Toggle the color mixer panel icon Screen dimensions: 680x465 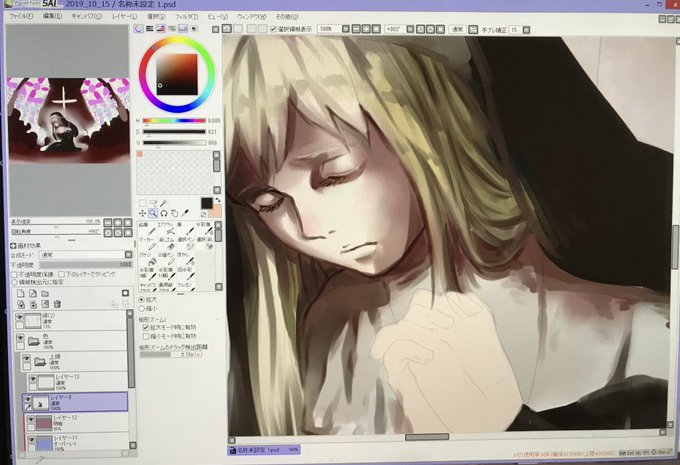coord(172,29)
